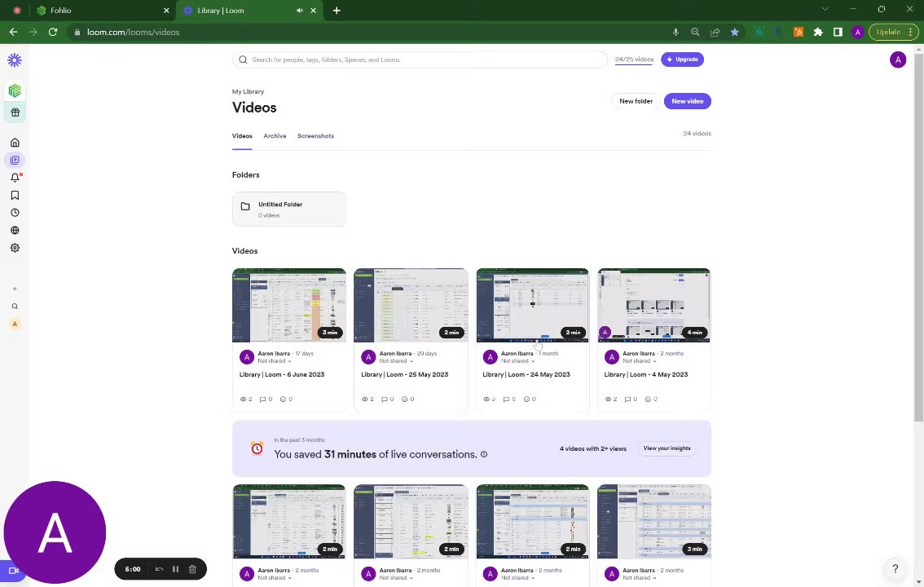
Task: Open the gift rewards icon
Action: (15, 112)
